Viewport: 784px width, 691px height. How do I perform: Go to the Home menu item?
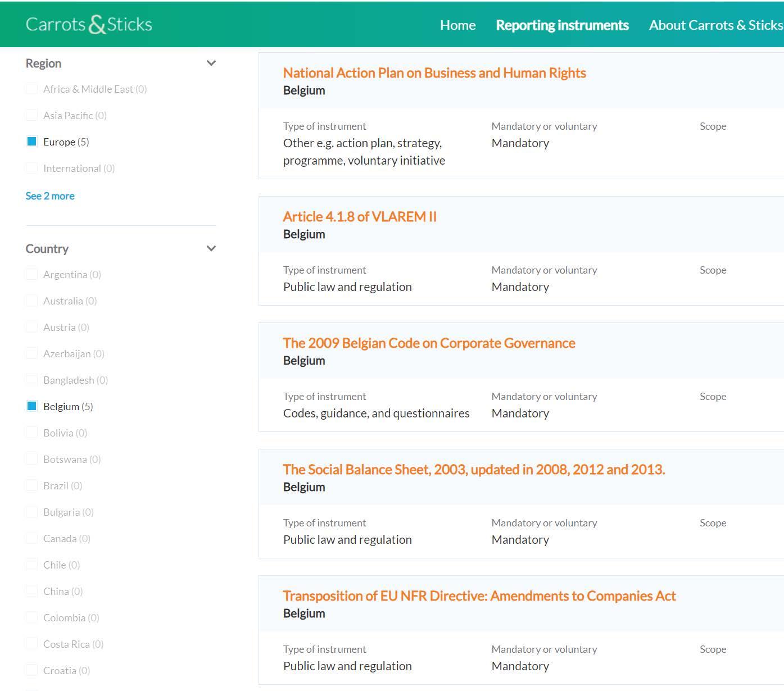click(457, 25)
